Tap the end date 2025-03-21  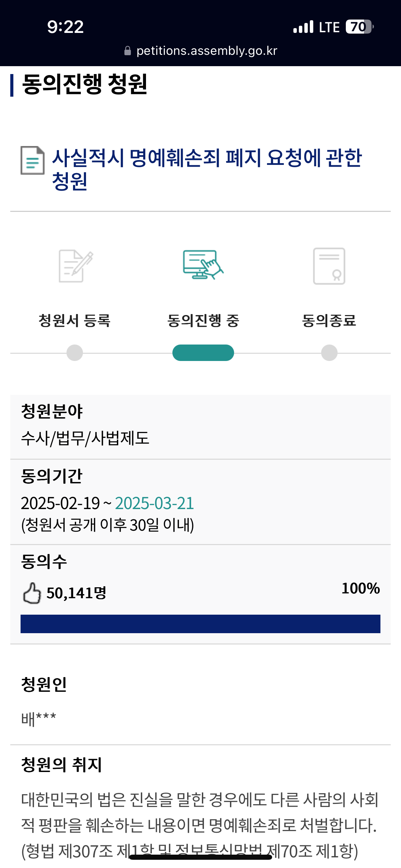155,503
